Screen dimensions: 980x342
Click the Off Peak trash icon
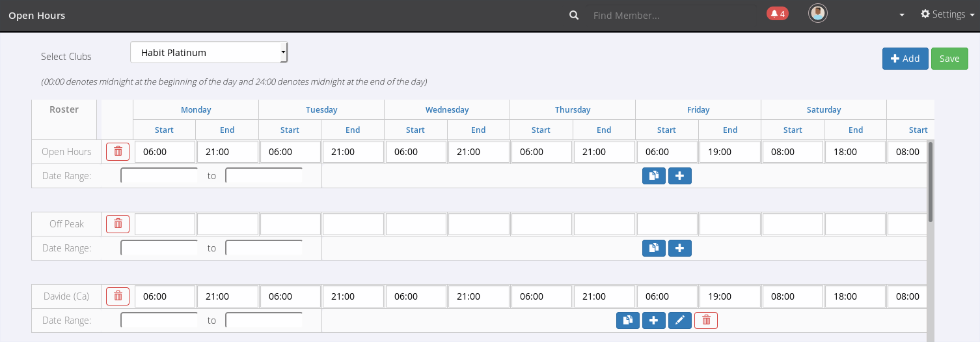pos(118,224)
